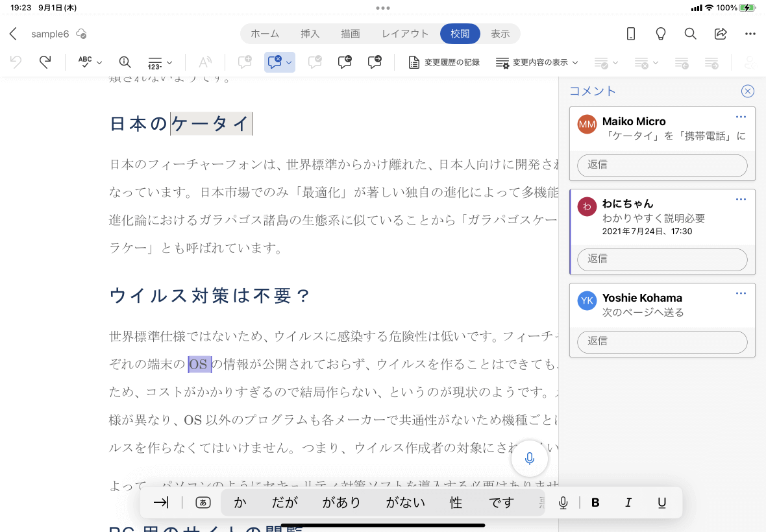Choose suggestion だが
Screen dimensions: 766x532
[x=285, y=503]
